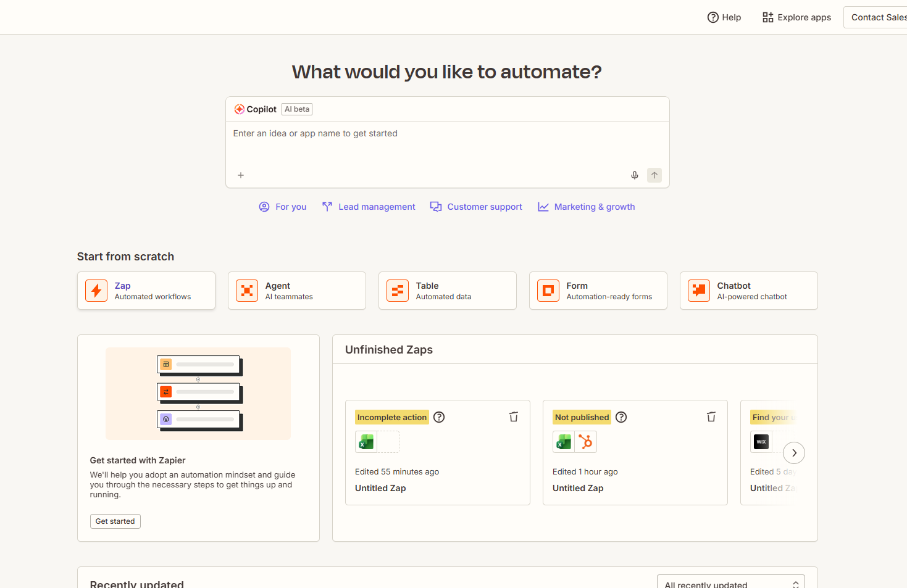The image size is (907, 588).
Task: Click question mark next to Not published
Action: click(x=621, y=417)
